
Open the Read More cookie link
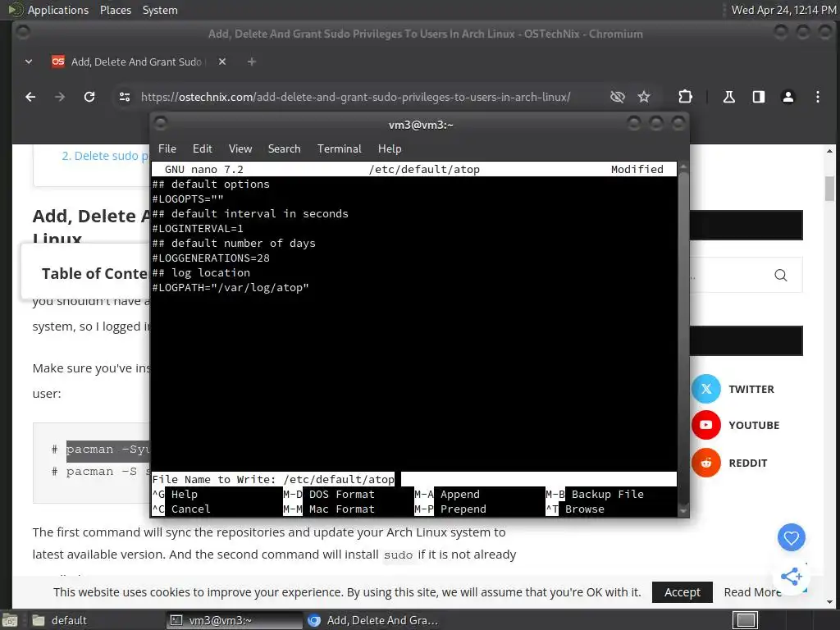753,592
